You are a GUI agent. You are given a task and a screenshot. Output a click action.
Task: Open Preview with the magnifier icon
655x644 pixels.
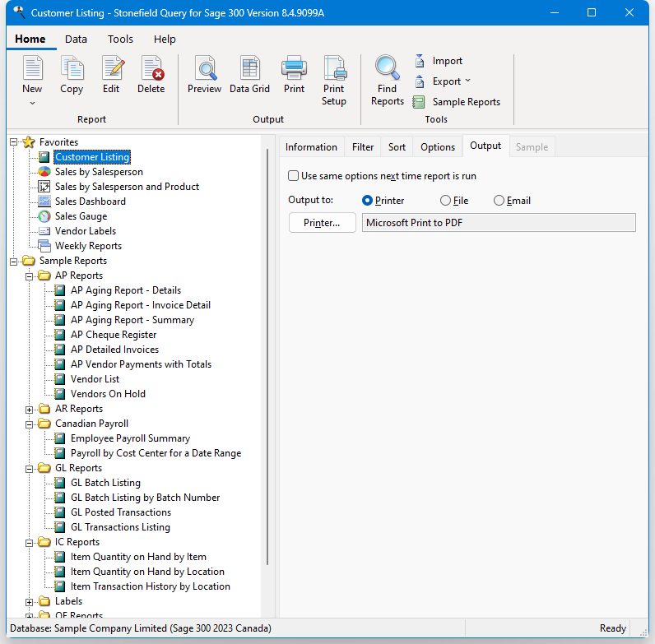(206, 67)
